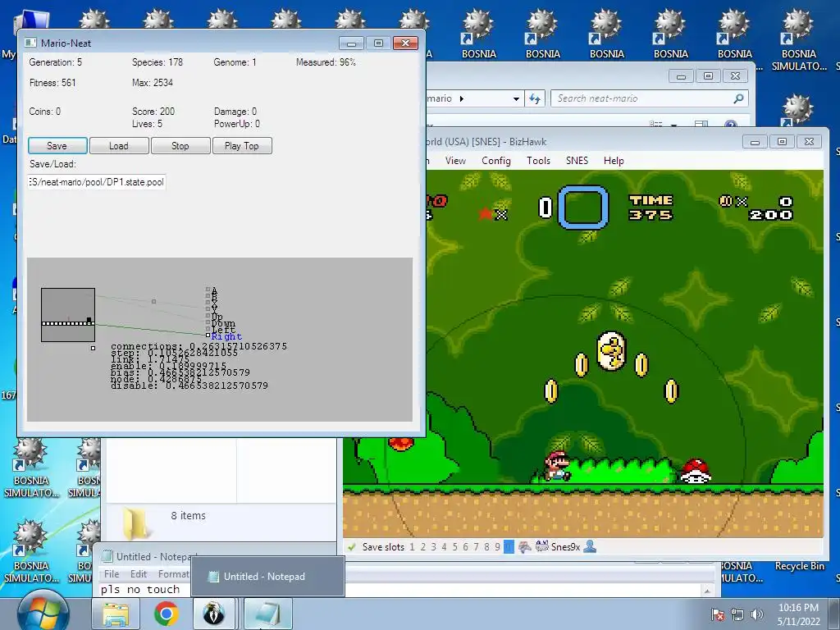Click the 'Lives: 5' label
The image size is (840, 630).
148,124
